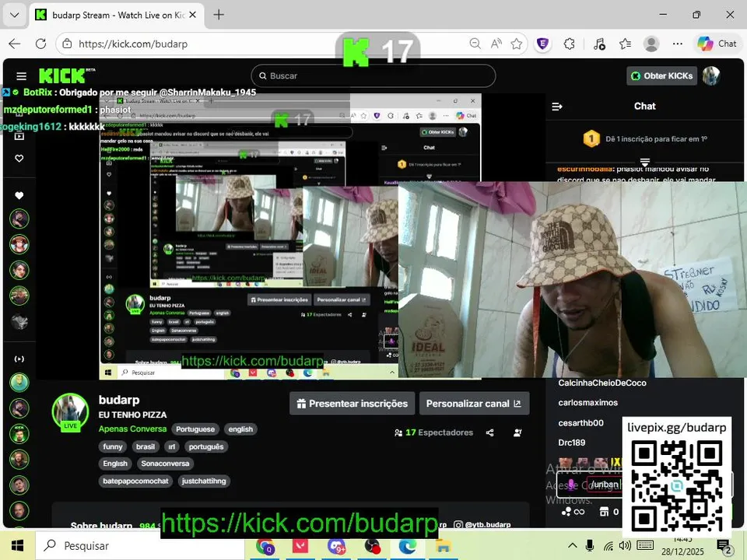Open File Explorer from the taskbar
The width and height of the screenshot is (747, 560).
pos(443,546)
